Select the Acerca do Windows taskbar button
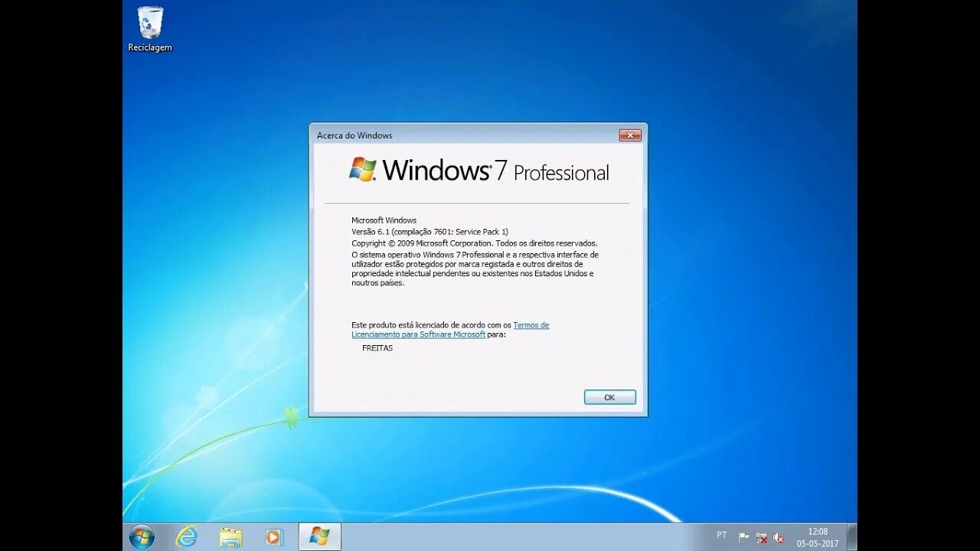980x551 pixels. [319, 537]
